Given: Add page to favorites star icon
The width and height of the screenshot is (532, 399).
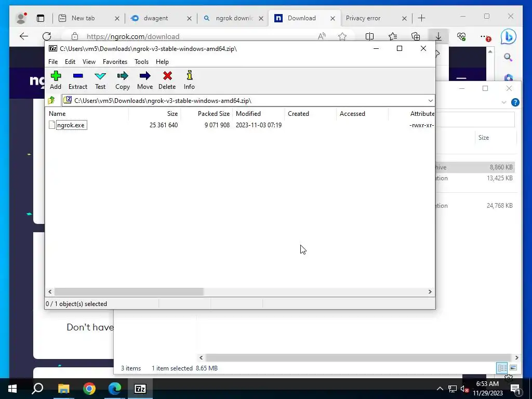Looking at the screenshot, I should (x=342, y=36).
